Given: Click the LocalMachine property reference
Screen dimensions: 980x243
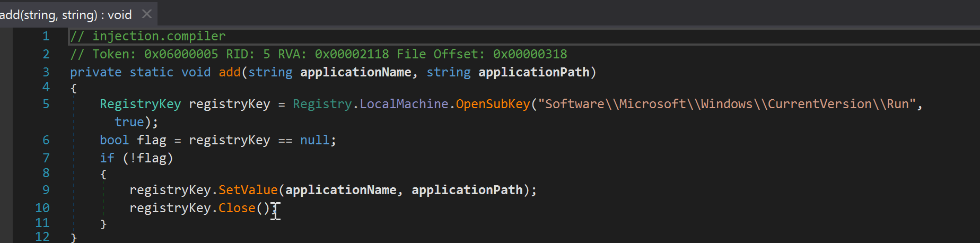Looking at the screenshot, I should pos(404,104).
